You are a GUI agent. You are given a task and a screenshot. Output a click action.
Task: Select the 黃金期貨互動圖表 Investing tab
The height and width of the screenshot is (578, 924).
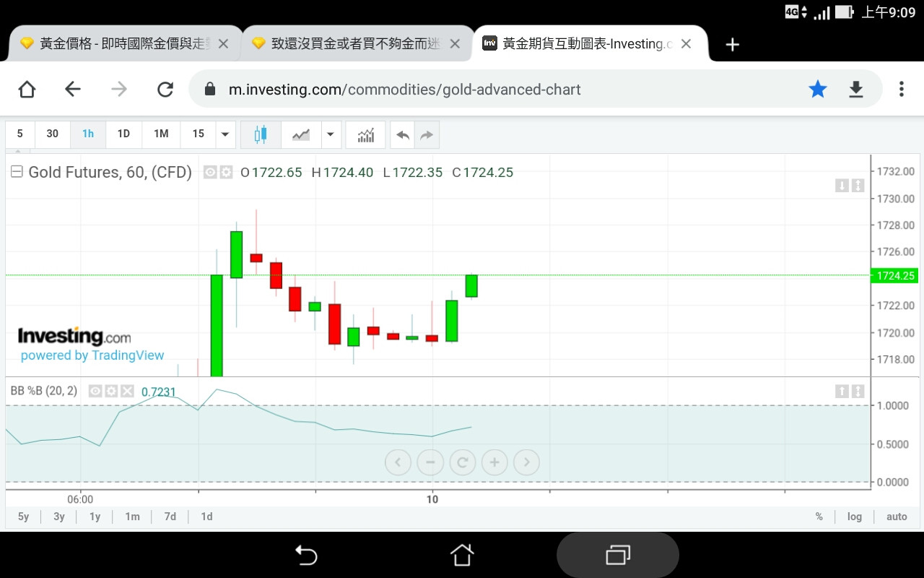[588, 44]
